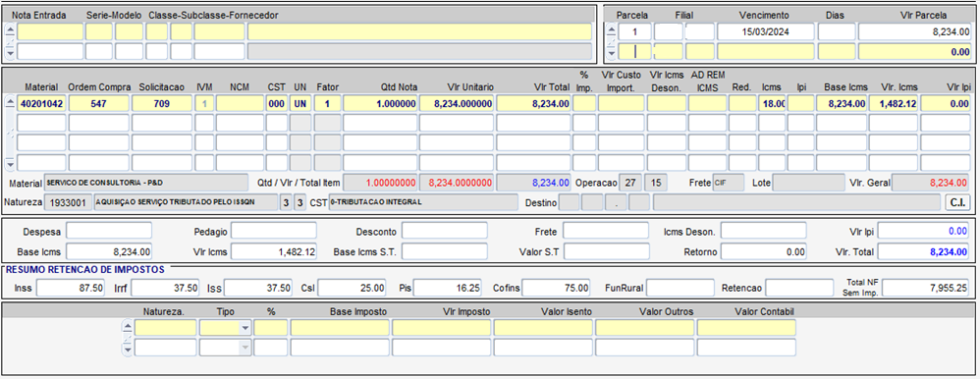
Task: Click the Nota Entrada block scroll-down arrow
Action: (9, 54)
